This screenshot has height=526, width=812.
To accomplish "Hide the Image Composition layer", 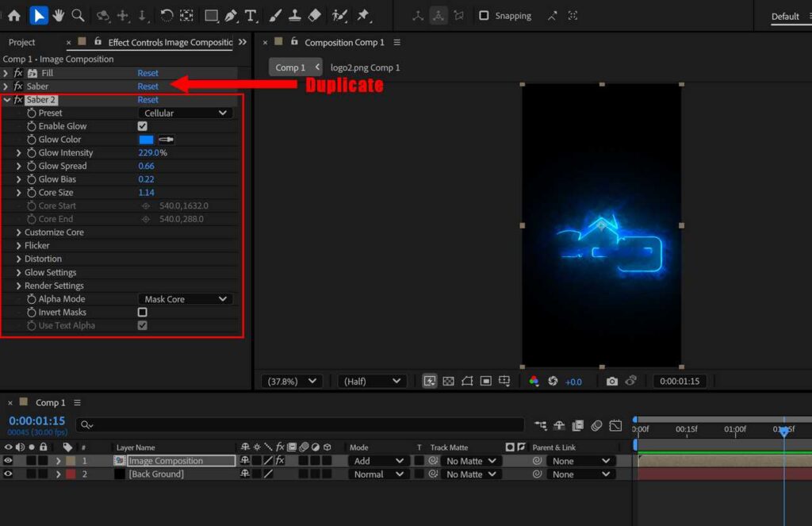I will [8, 460].
